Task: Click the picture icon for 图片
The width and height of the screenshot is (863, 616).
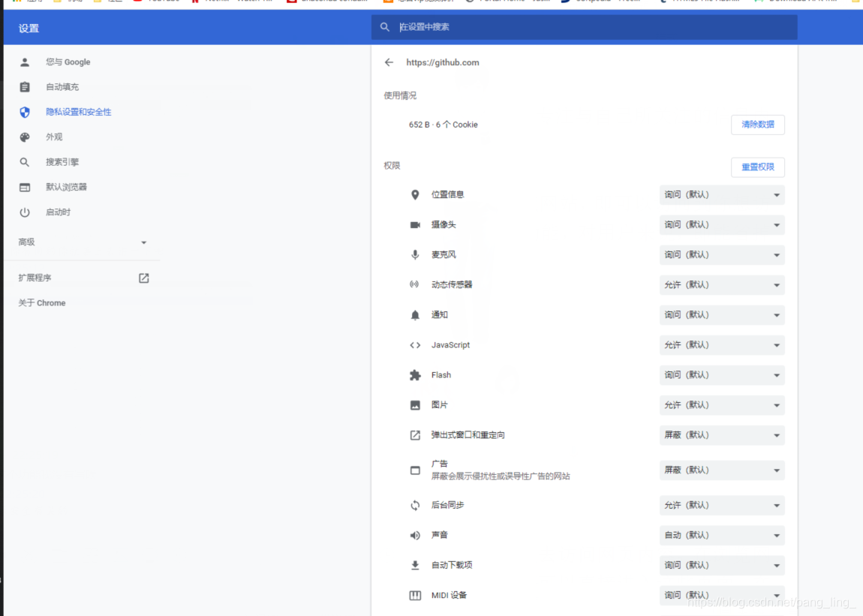Action: coord(415,405)
